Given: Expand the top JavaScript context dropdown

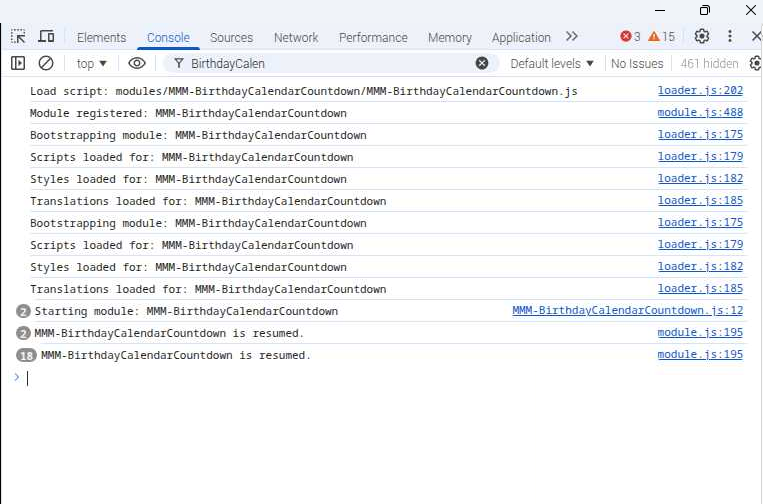Looking at the screenshot, I should [92, 63].
